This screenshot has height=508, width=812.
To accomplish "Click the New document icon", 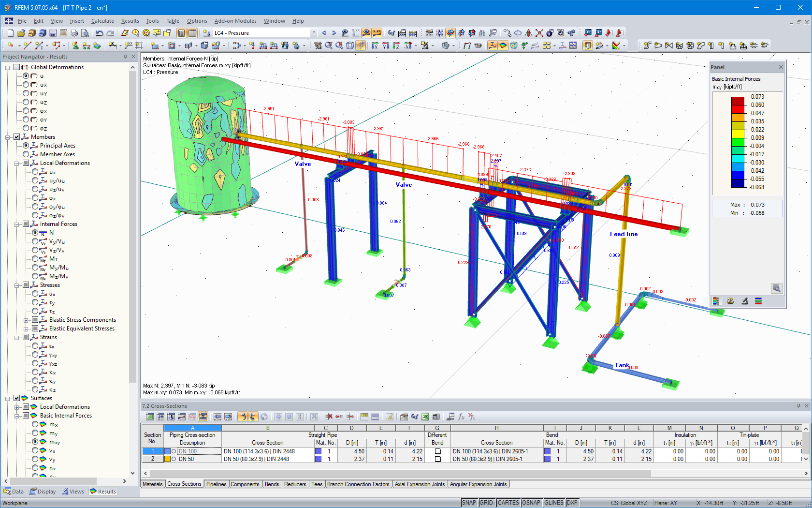I will click(x=10, y=32).
